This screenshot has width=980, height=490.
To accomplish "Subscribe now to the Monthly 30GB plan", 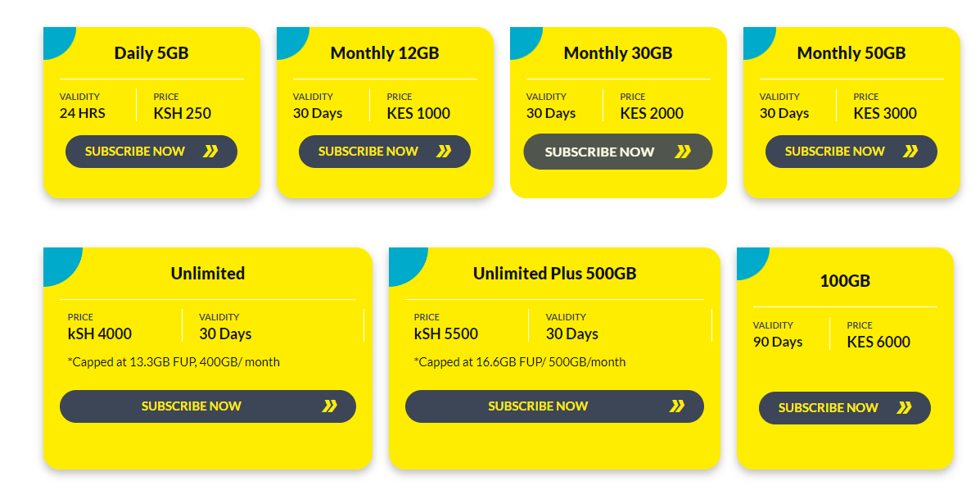I will click(617, 151).
